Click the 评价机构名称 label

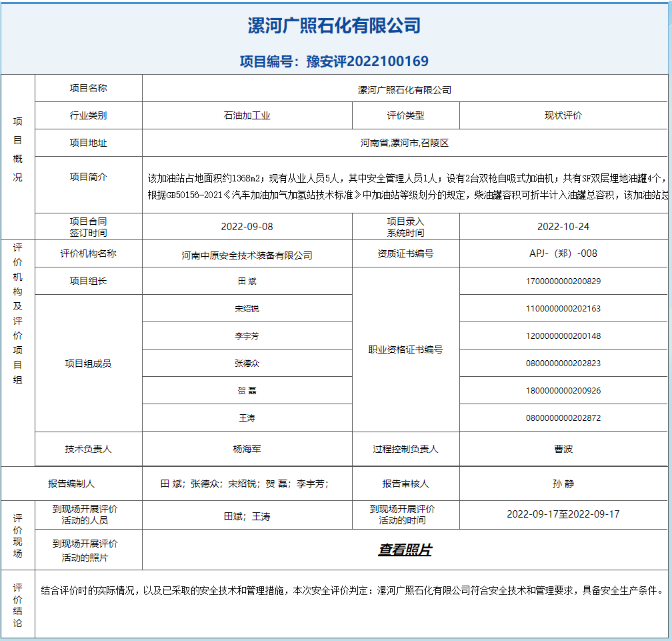(x=88, y=253)
